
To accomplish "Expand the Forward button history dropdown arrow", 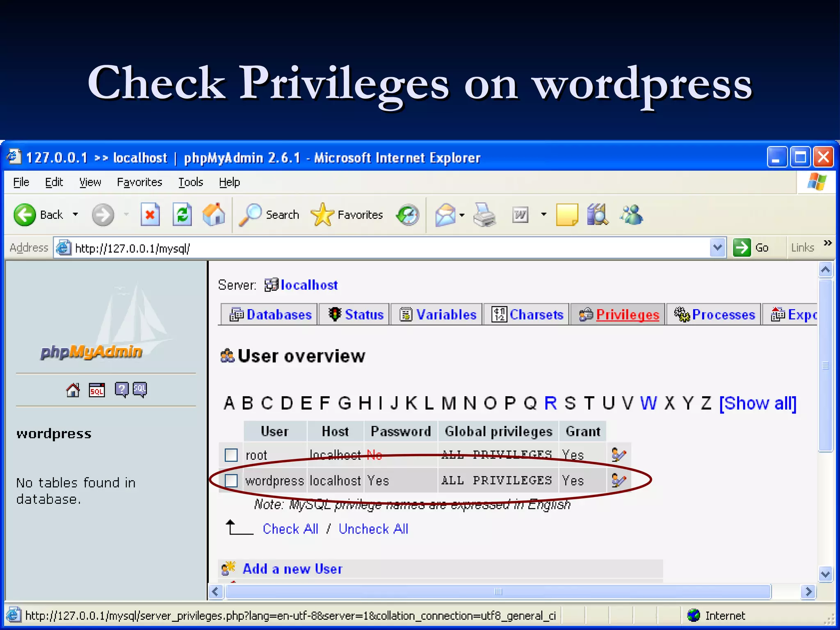I will (x=126, y=214).
